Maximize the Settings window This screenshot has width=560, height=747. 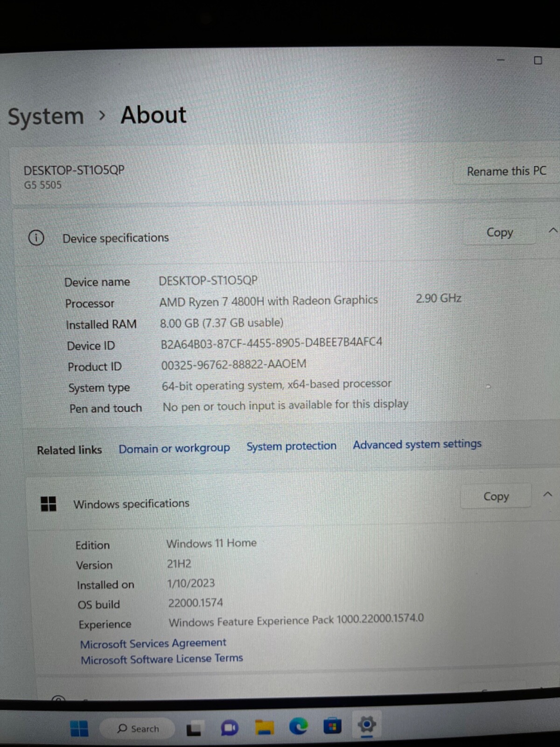pyautogui.click(x=538, y=60)
